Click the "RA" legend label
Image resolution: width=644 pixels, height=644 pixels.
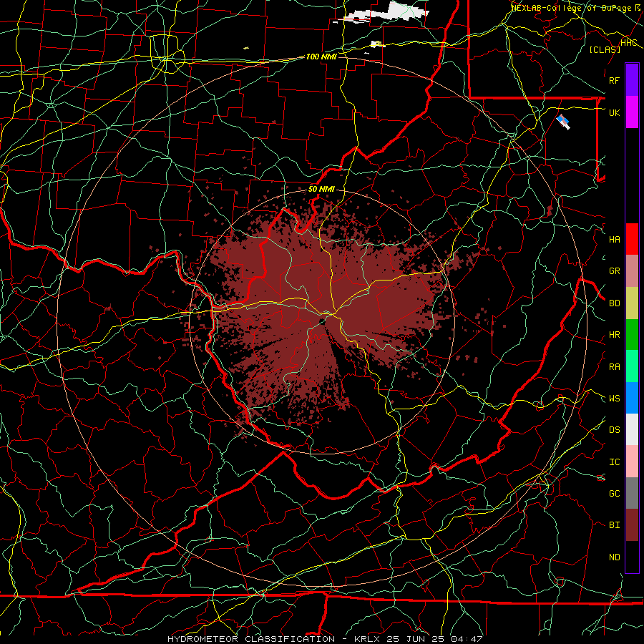pyautogui.click(x=614, y=366)
